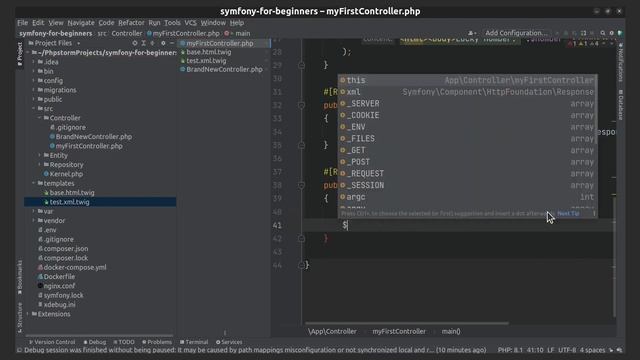Click 4 spaces indent setting in status bar

[x=592, y=350]
